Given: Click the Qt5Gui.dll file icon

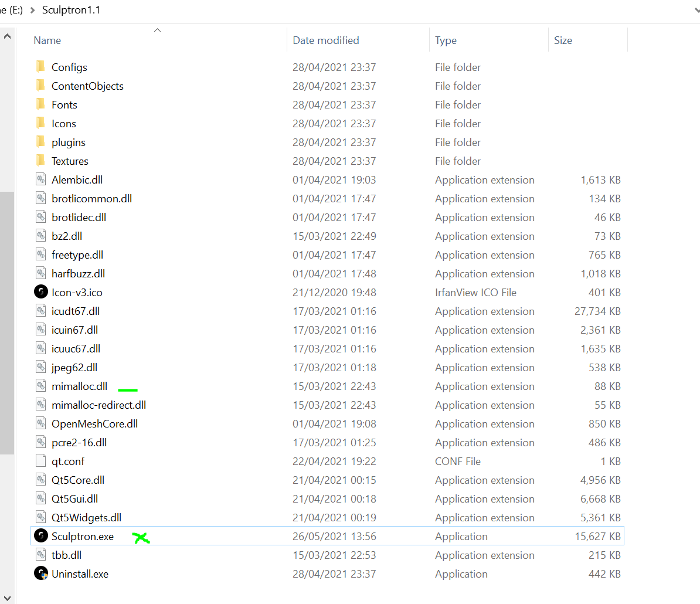Looking at the screenshot, I should 40,498.
